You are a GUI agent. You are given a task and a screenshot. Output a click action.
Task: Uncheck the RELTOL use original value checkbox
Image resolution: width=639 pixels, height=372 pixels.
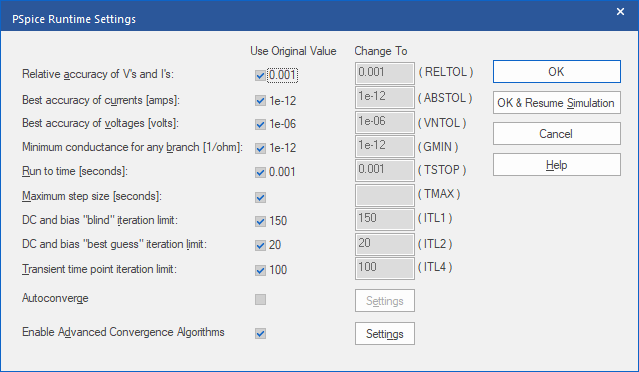click(260, 75)
